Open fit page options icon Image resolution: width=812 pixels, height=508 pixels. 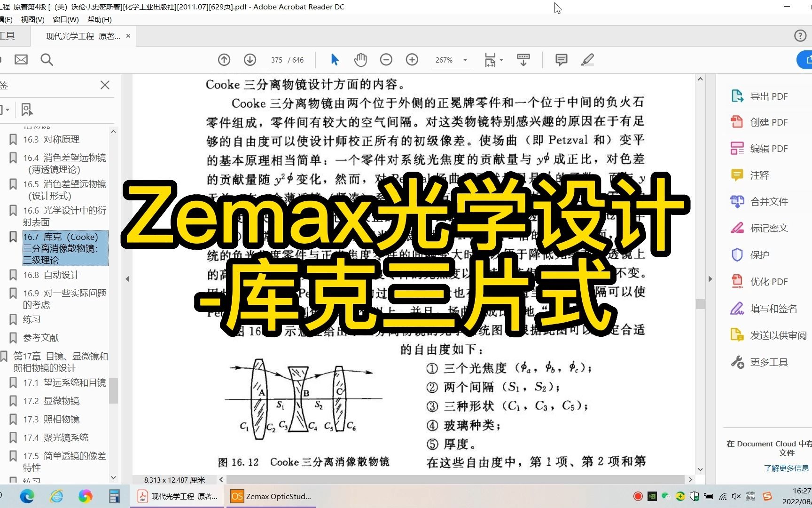[493, 60]
